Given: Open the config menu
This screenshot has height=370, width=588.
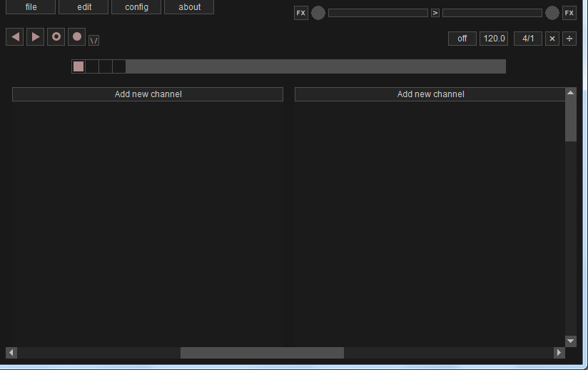Looking at the screenshot, I should (x=136, y=7).
